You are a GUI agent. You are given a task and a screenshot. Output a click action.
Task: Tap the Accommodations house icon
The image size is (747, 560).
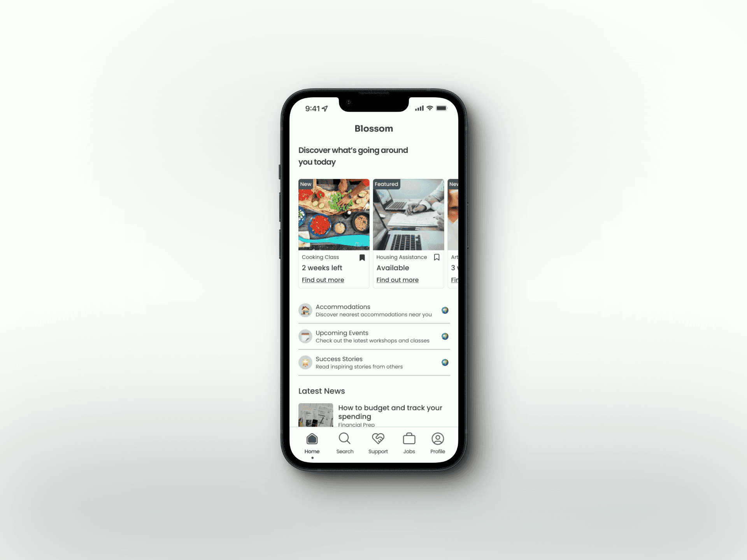[x=305, y=310]
